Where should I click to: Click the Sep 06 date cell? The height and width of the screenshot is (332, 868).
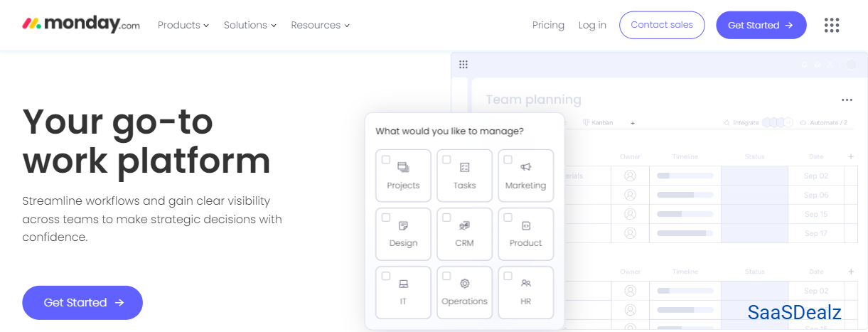click(x=816, y=195)
